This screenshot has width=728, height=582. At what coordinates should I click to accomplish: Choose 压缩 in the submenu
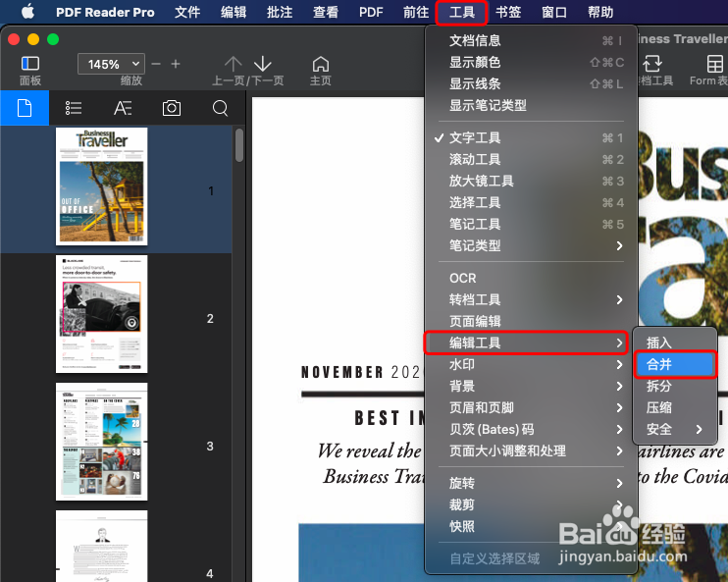point(675,408)
